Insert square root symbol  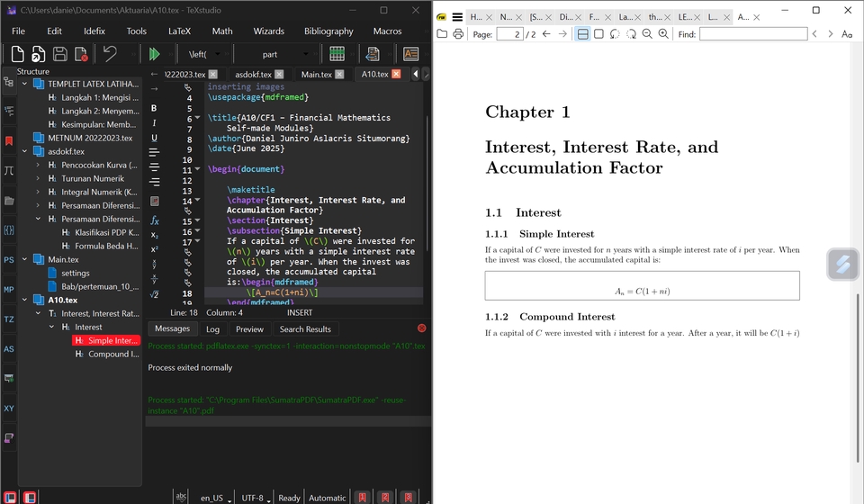click(x=154, y=294)
